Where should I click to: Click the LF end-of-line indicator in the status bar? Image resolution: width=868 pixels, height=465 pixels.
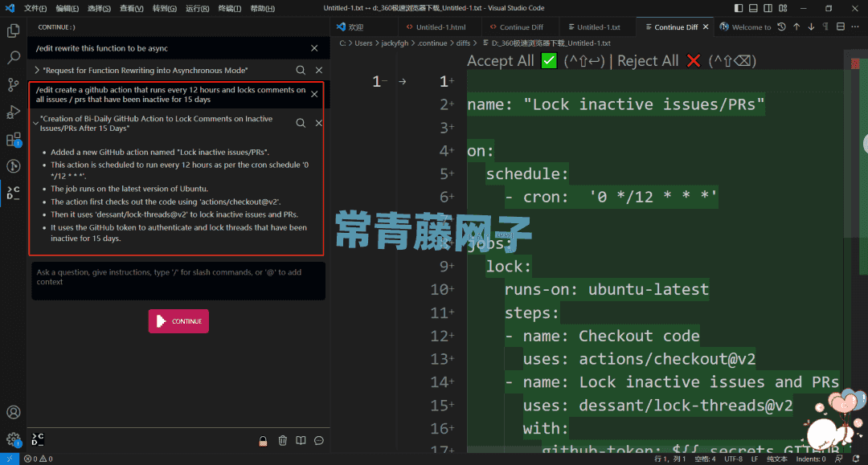(x=755, y=459)
